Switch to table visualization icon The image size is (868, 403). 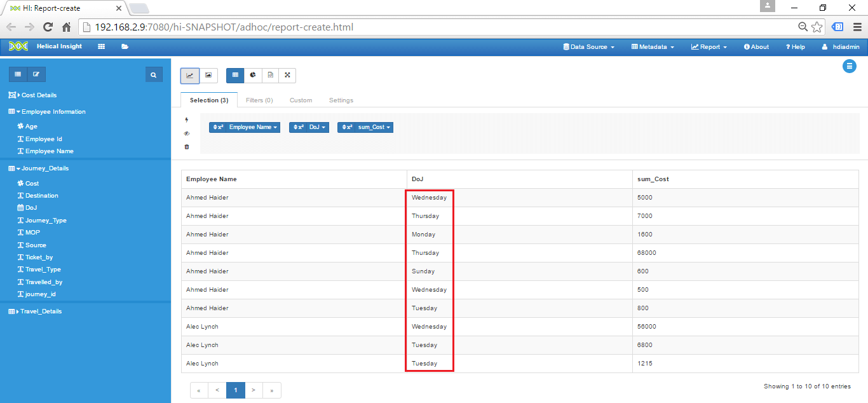click(235, 75)
